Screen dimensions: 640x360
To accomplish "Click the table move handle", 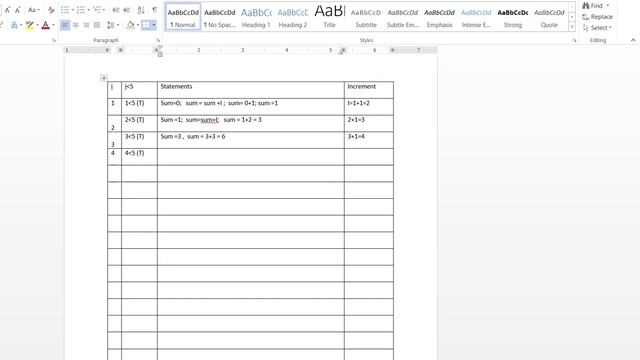I will 104,78.
